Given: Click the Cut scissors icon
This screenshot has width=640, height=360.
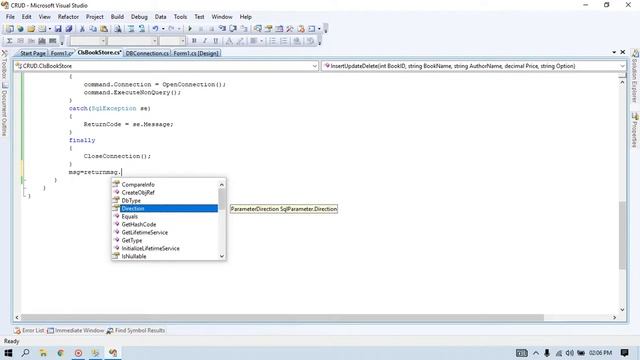Looking at the screenshot, I should (x=82, y=29).
